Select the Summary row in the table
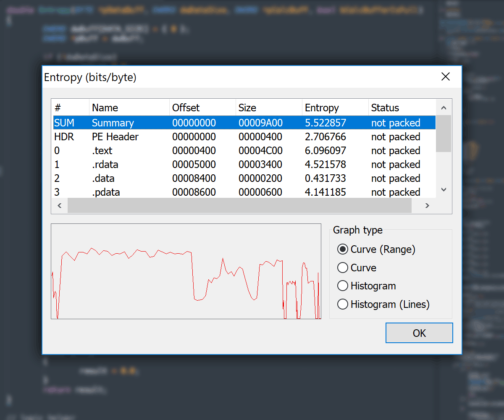The image size is (504, 420). (x=168, y=123)
